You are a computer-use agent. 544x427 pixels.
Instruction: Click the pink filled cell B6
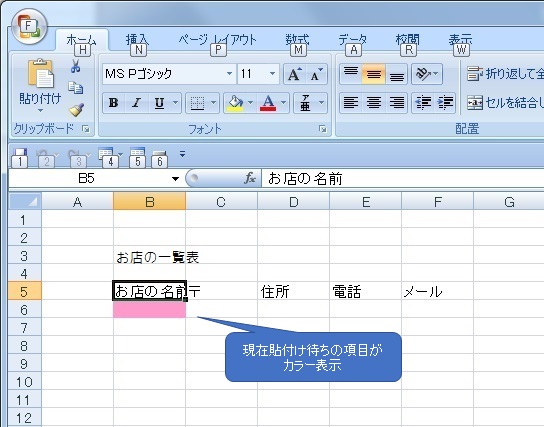point(150,309)
